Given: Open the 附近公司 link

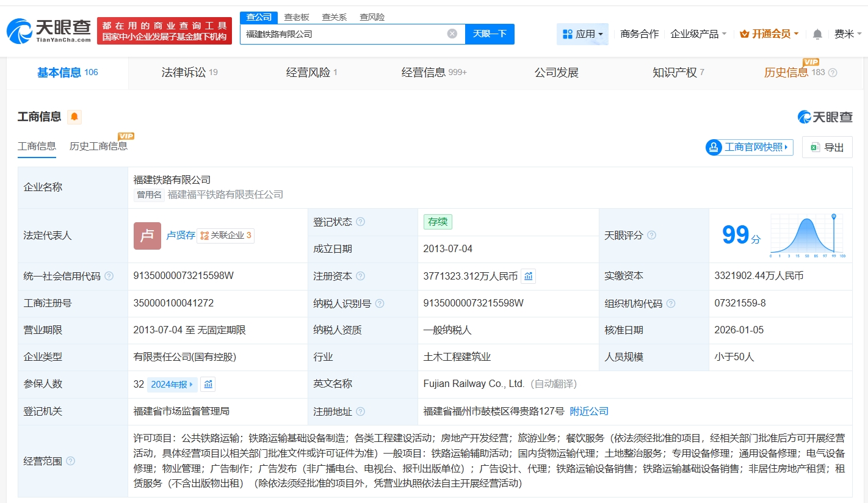Looking at the screenshot, I should (589, 411).
